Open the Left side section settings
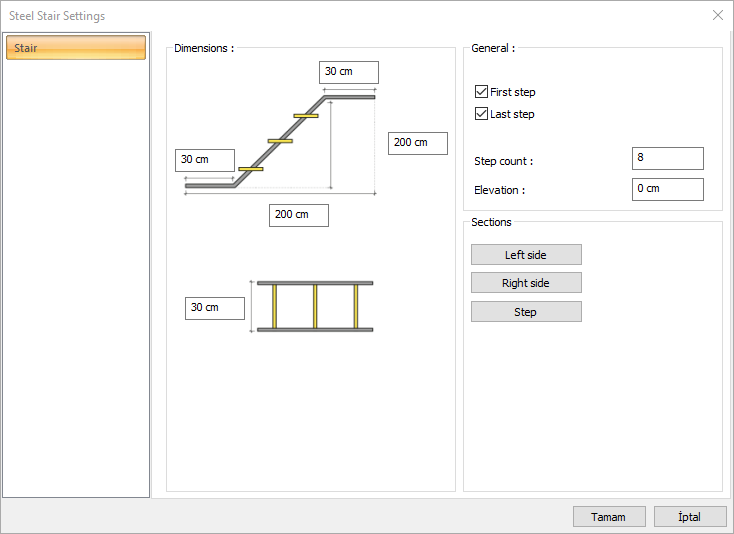This screenshot has width=734, height=534. (526, 255)
